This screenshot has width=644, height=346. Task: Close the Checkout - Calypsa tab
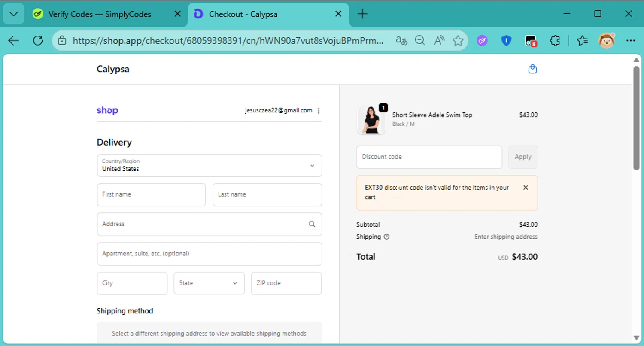[x=338, y=14]
